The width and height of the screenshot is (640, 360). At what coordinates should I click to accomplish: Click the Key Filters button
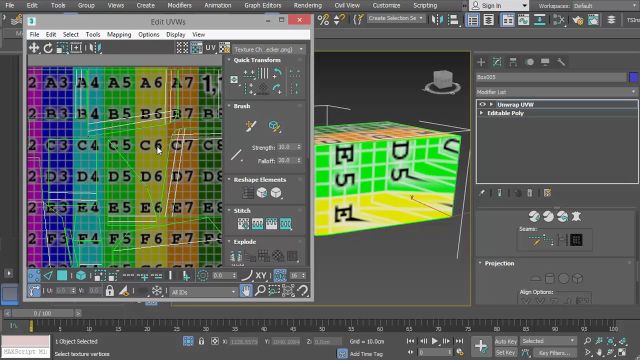point(554,353)
